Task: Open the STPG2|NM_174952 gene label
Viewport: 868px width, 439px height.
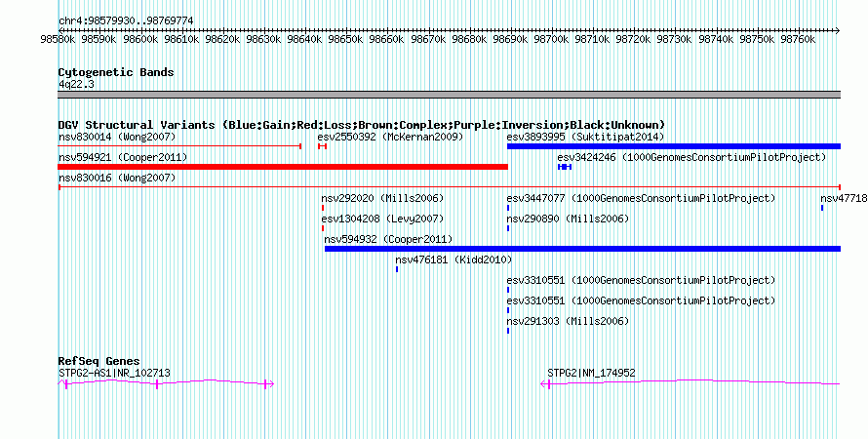Action: point(591,373)
